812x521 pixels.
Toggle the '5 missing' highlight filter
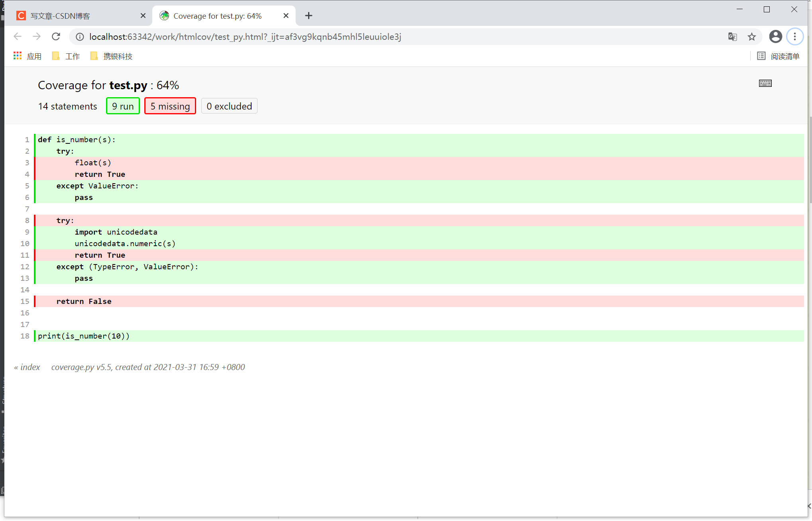170,106
